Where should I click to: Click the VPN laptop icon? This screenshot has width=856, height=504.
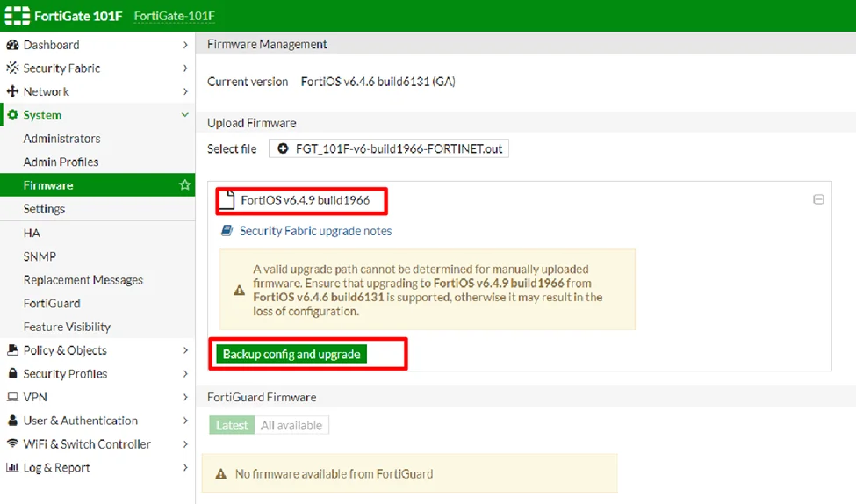point(12,397)
